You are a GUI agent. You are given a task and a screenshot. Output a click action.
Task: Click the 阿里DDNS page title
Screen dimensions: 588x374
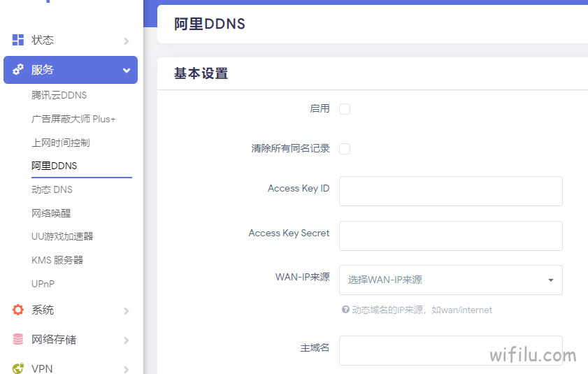210,24
